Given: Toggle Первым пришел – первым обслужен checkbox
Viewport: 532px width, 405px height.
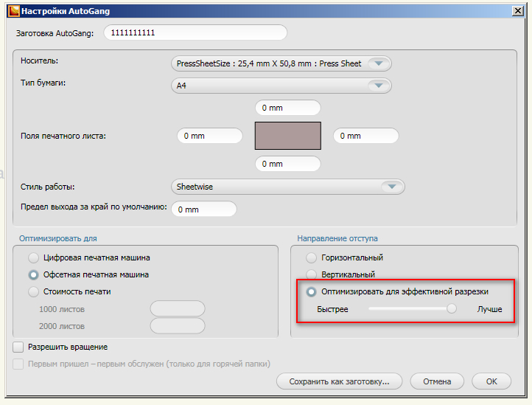Looking at the screenshot, I should (18, 364).
